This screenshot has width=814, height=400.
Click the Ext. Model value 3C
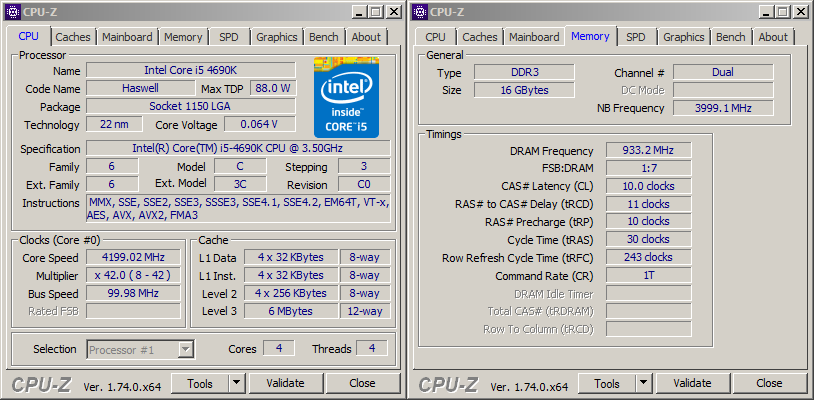[x=240, y=184]
